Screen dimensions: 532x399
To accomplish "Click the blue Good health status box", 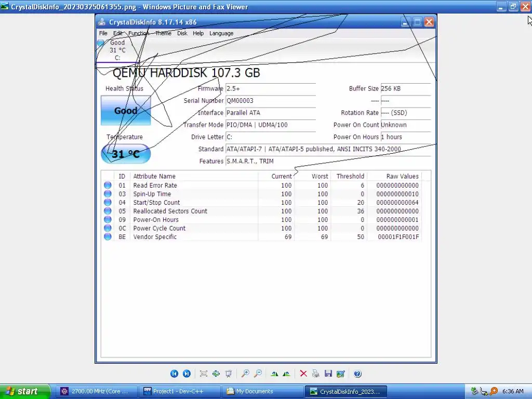I will [x=126, y=110].
